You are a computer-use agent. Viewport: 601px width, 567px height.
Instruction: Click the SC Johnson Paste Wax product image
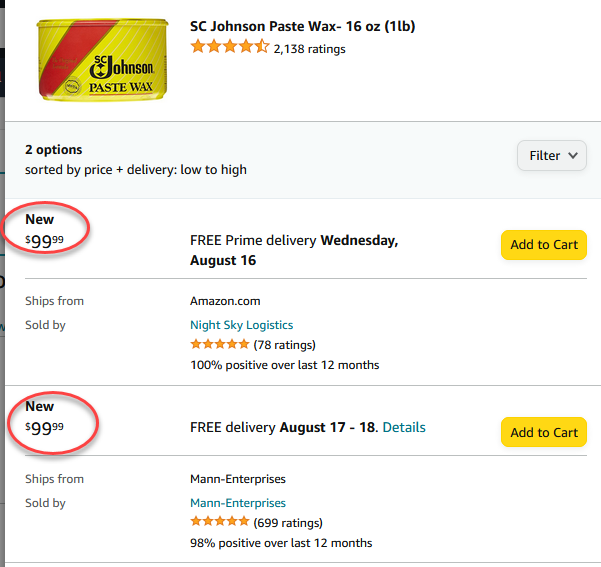tap(102, 60)
